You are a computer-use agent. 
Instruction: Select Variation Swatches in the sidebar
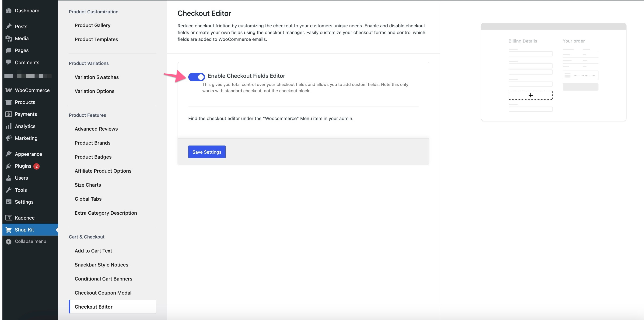point(97,77)
